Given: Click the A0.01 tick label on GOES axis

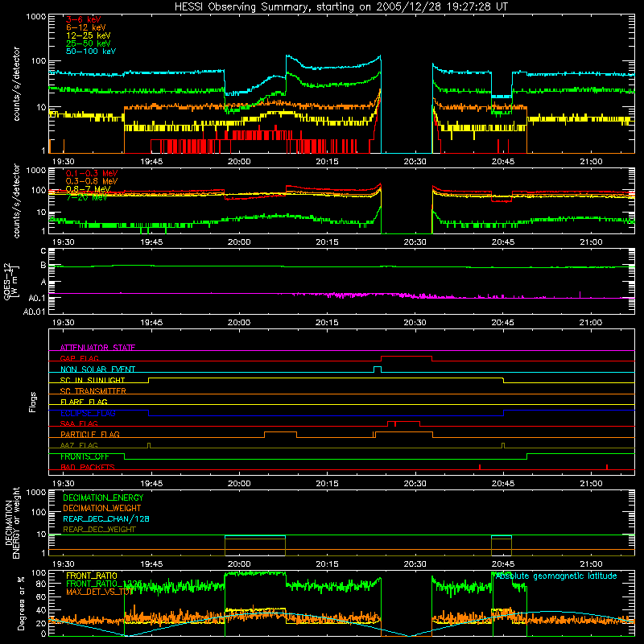Looking at the screenshot, I should pyautogui.click(x=34, y=312).
